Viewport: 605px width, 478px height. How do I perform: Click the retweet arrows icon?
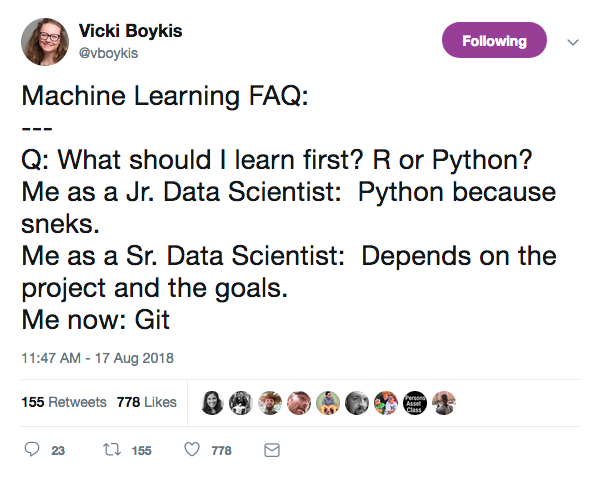112,449
